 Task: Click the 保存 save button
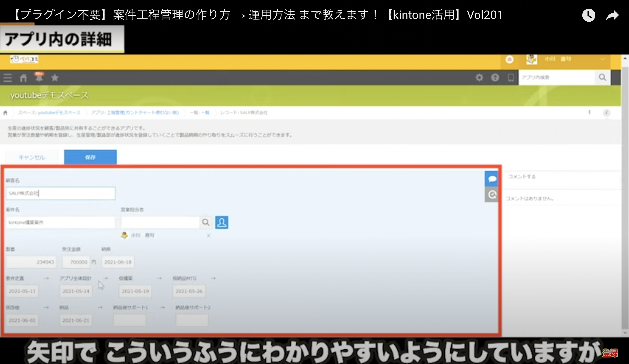pos(90,157)
